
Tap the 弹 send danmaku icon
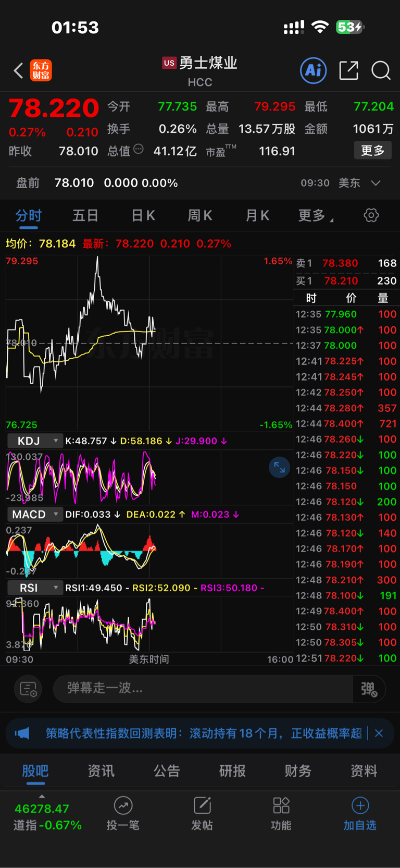[369, 689]
